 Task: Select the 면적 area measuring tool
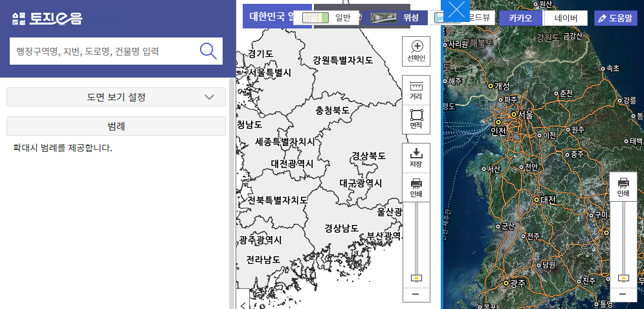416,120
